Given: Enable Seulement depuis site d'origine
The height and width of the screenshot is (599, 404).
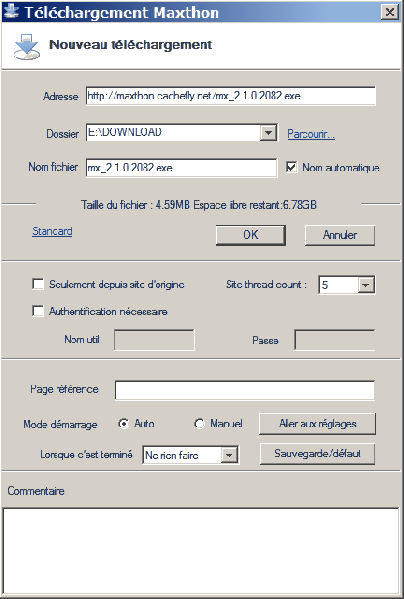Looking at the screenshot, I should point(38,285).
